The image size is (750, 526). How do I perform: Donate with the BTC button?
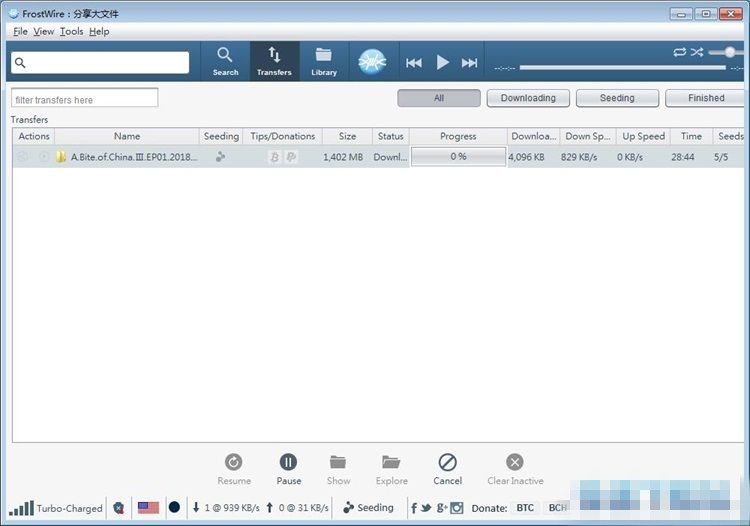[525, 508]
